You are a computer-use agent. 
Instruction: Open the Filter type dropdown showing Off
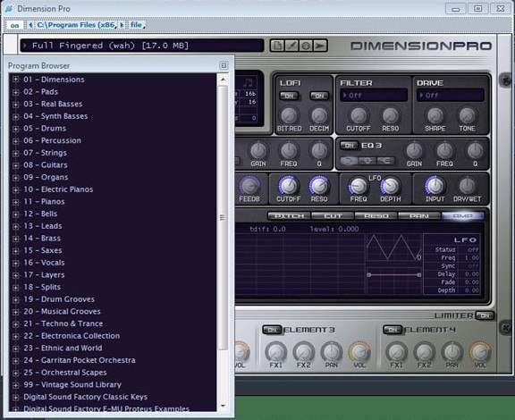click(x=374, y=96)
